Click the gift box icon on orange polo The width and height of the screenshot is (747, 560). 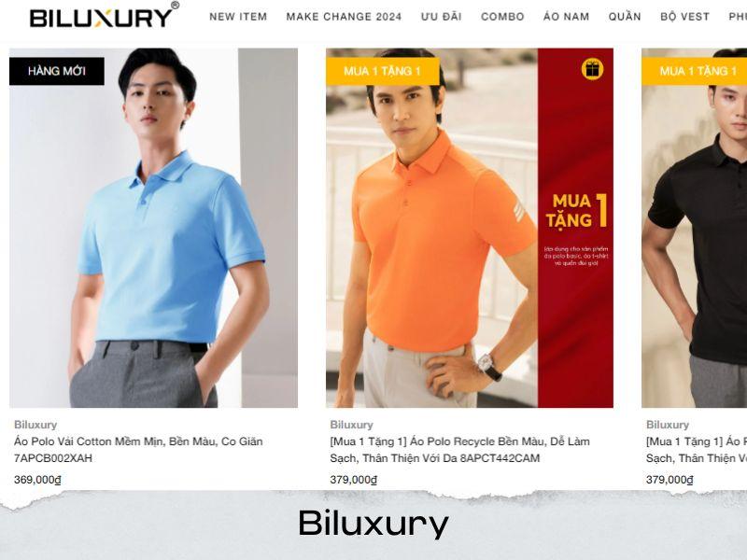(592, 69)
